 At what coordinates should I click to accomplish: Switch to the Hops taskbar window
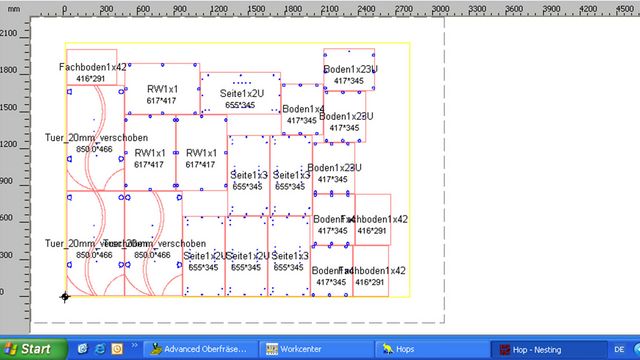tap(432, 349)
